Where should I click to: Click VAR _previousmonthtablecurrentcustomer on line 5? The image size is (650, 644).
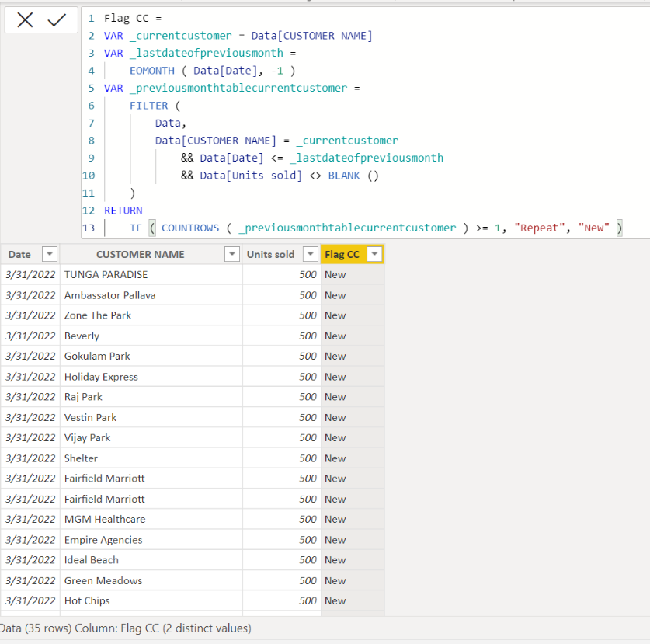[x=225, y=88]
